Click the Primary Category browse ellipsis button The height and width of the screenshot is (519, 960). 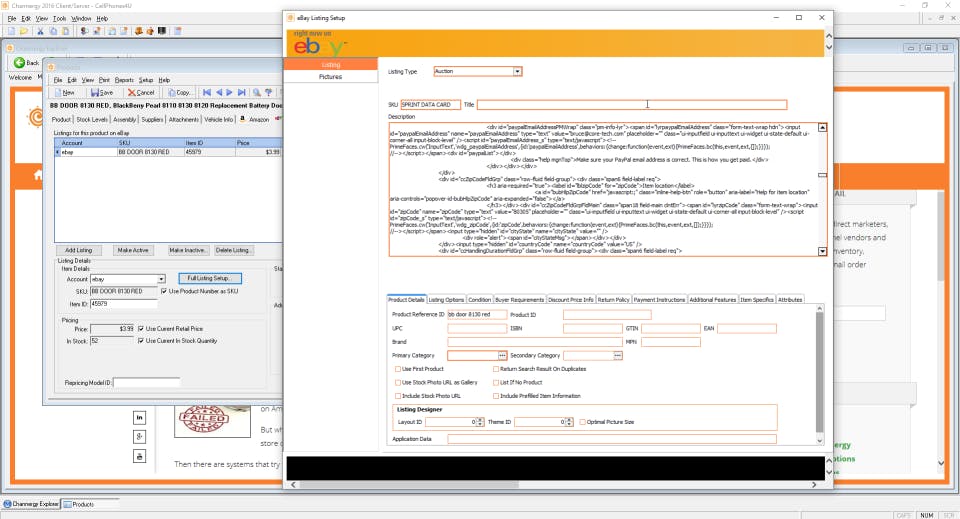(502, 356)
